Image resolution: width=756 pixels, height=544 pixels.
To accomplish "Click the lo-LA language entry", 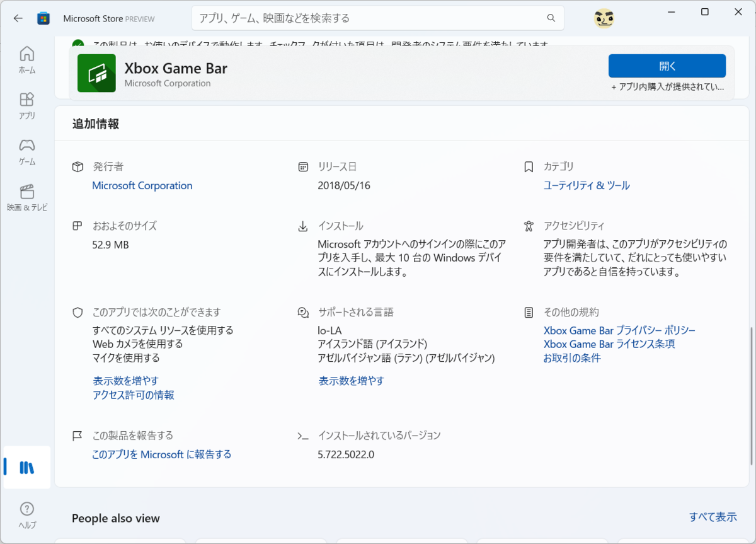I will 329,330.
